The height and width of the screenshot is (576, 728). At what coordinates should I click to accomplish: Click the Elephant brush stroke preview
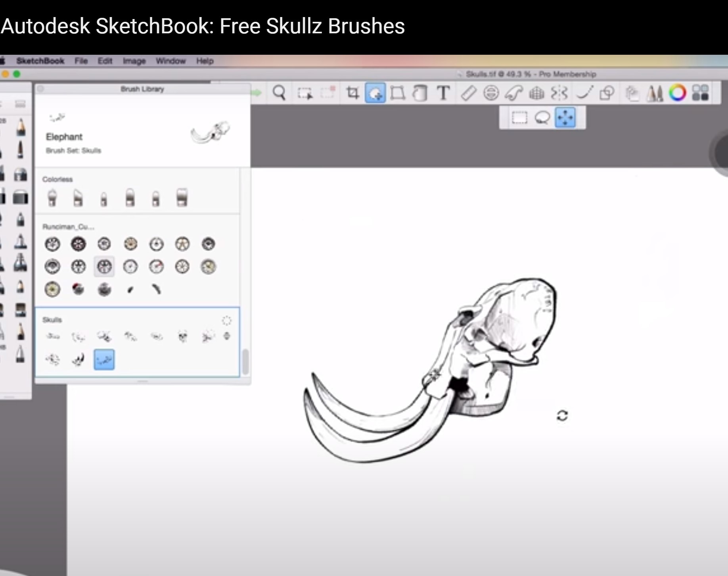[x=211, y=132]
